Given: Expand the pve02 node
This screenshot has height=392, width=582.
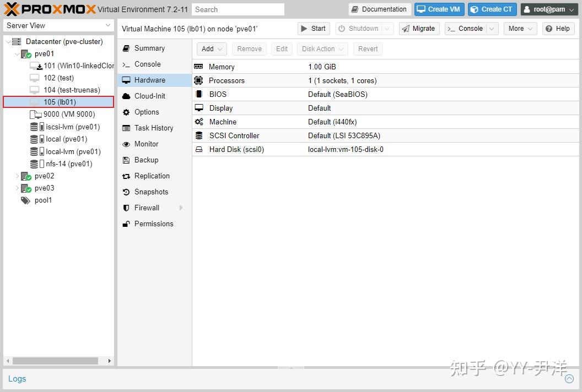Looking at the screenshot, I should [17, 176].
